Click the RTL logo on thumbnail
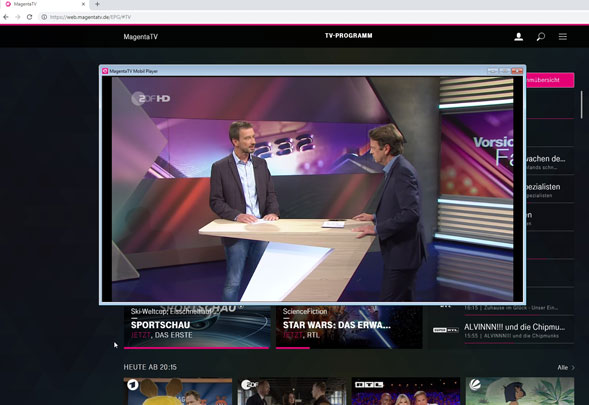The height and width of the screenshot is (405, 589). (369, 385)
